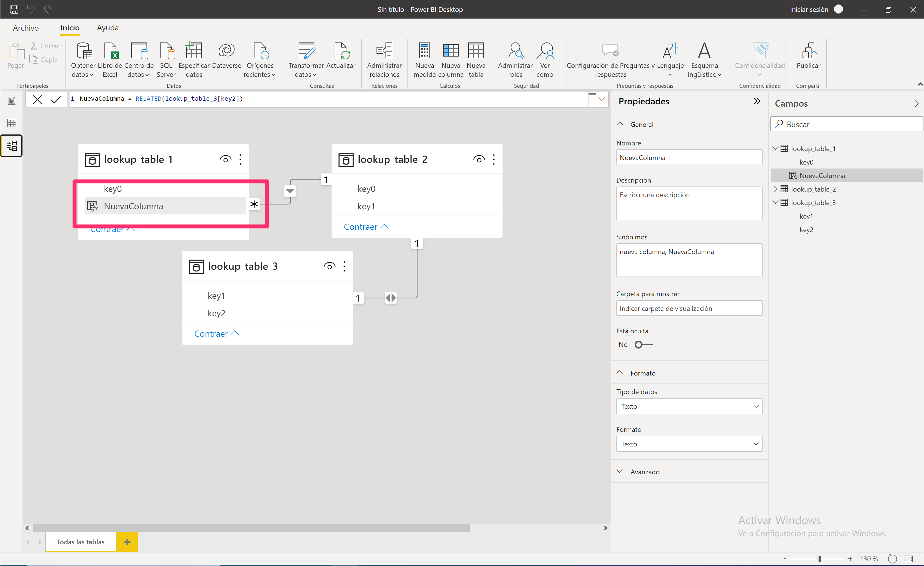The width and height of the screenshot is (924, 566).
Task: Click Contraer link on lookup_table_3
Action: pyautogui.click(x=216, y=333)
